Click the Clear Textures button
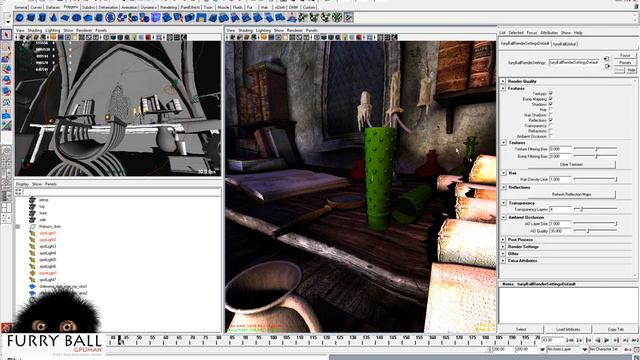The width and height of the screenshot is (640, 360). pos(571,164)
